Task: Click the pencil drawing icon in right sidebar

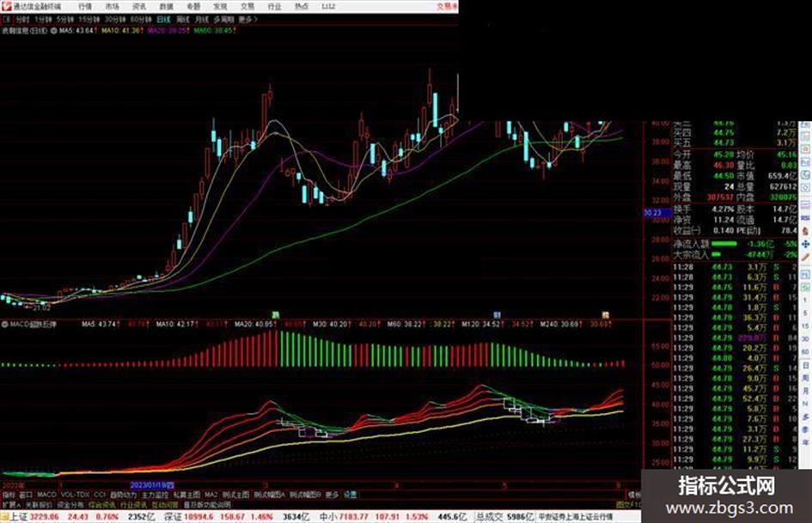Action: coord(805,257)
